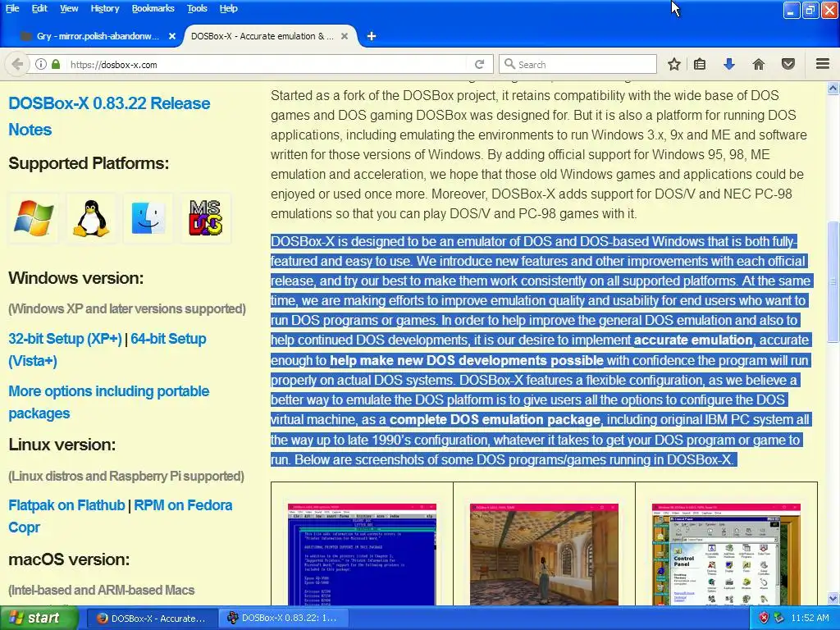Open the Bookmarks menu
This screenshot has width=840, height=630.
[153, 8]
